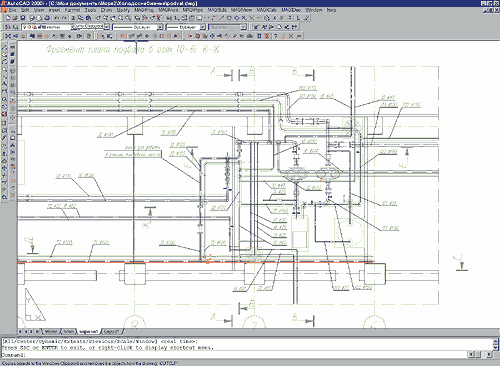
Task: Select the Line tool in the left draw toolbar
Action: [x=5, y=47]
